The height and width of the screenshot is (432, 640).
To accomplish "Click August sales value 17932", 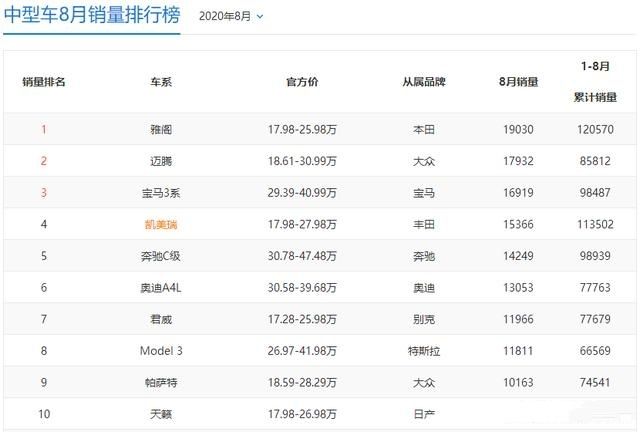I will coord(518,161).
